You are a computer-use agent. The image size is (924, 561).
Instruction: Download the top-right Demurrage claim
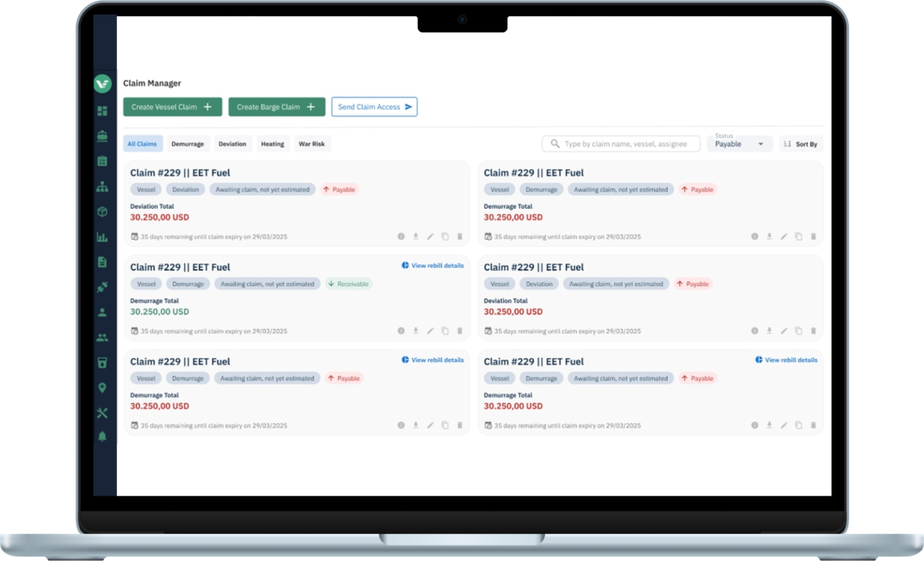(x=769, y=237)
